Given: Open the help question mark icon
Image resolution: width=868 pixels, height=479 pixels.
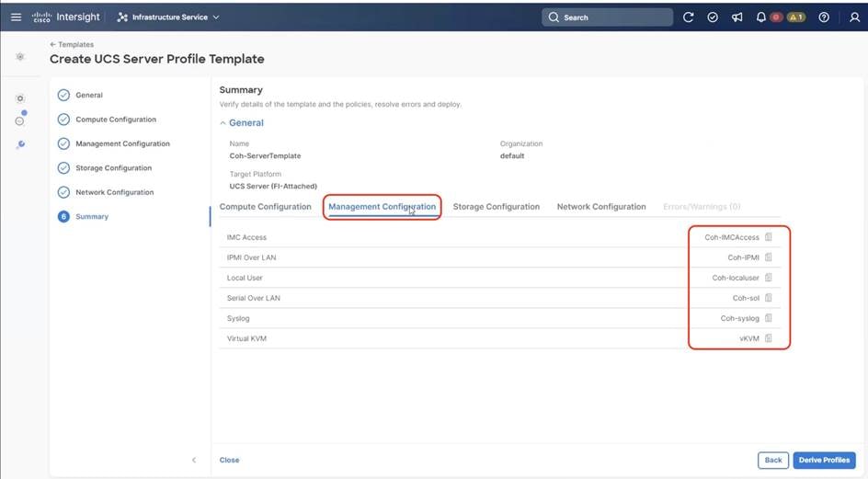Looking at the screenshot, I should (x=824, y=17).
